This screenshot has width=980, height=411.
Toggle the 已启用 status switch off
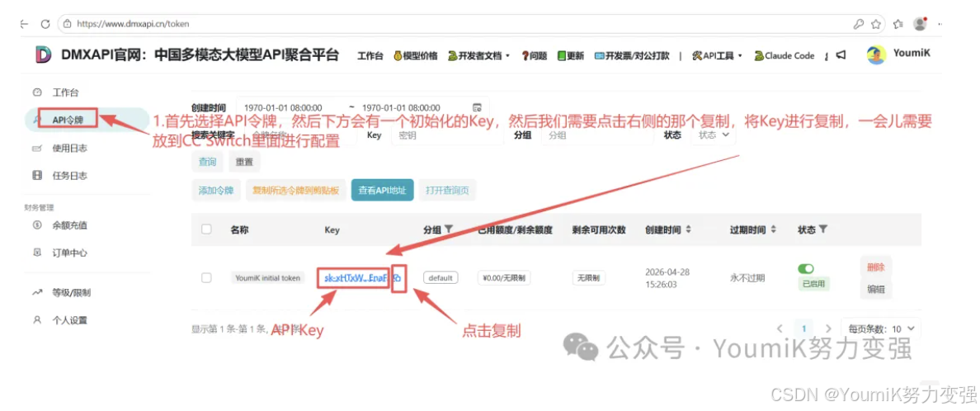[x=806, y=268]
